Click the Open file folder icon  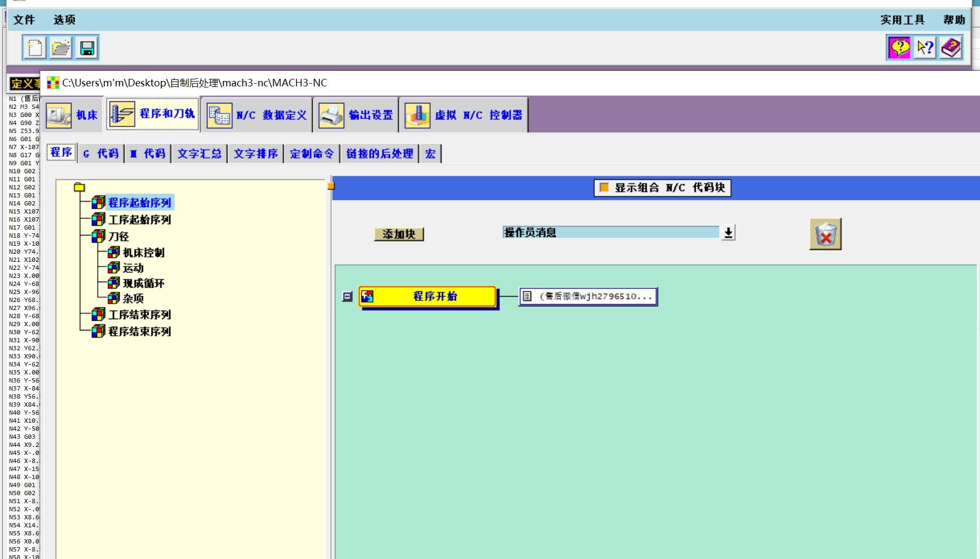click(61, 48)
